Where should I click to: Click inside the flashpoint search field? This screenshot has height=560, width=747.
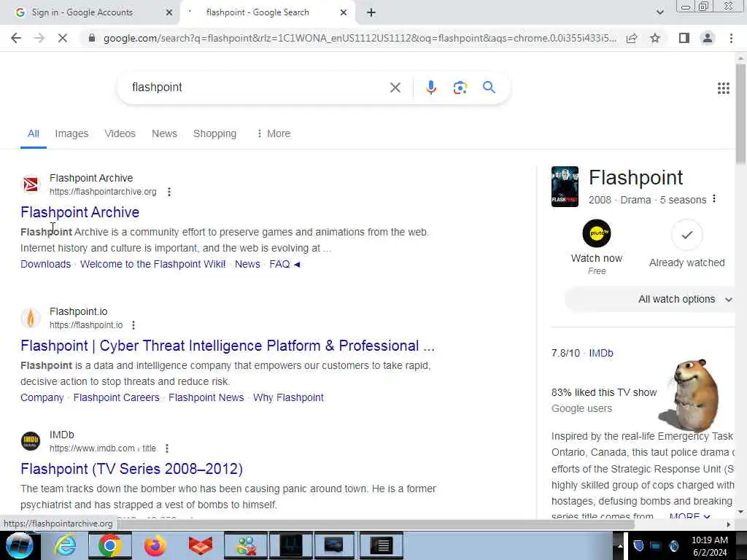[x=258, y=87]
